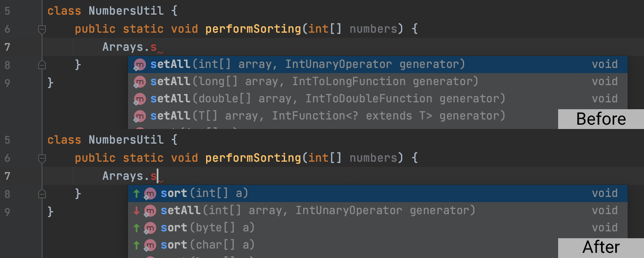The height and width of the screenshot is (258, 644).
Task: Select the setAll(double[] array) completion entry
Action: coord(301,98)
